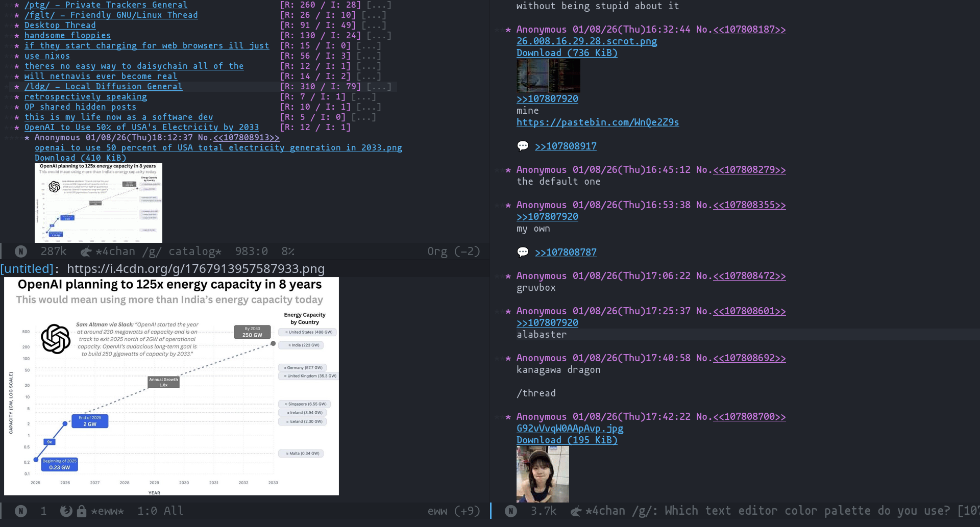Expand the use nixos thread
The image size is (980, 527).
(x=369, y=56)
